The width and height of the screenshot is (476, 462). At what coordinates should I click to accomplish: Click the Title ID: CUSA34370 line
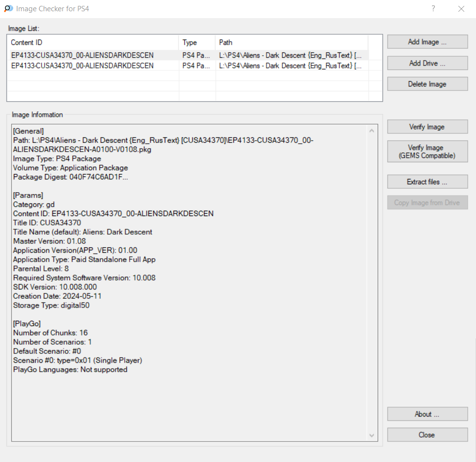click(x=47, y=222)
